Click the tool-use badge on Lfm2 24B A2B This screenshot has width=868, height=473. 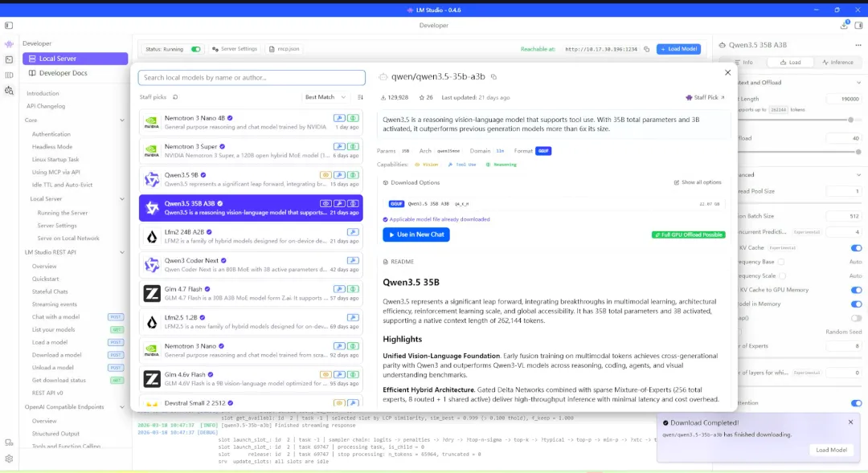coord(353,232)
